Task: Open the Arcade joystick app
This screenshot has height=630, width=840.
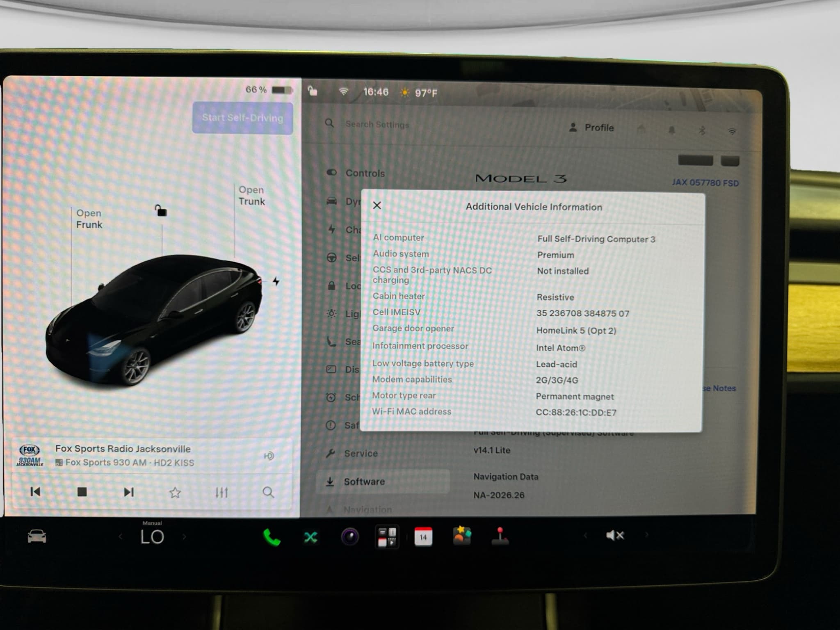Action: (500, 536)
